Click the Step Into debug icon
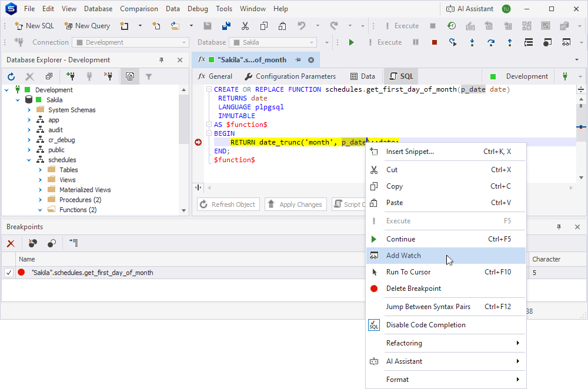 (472, 42)
